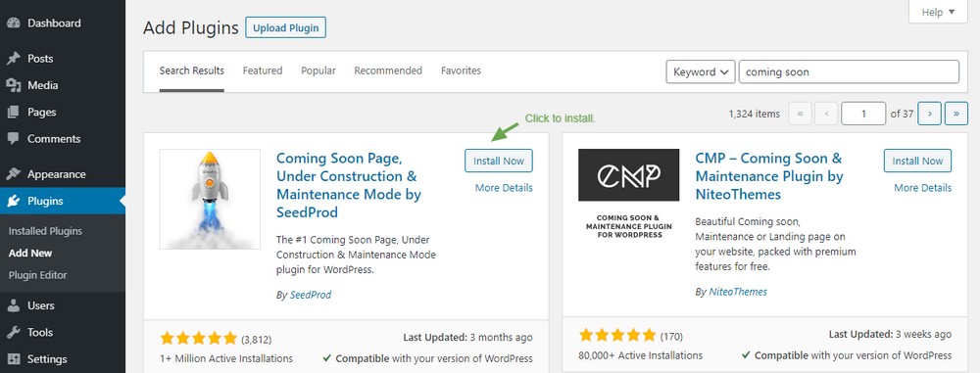The width and height of the screenshot is (980, 373).
Task: Click the Upload Plugin button
Action: (285, 27)
